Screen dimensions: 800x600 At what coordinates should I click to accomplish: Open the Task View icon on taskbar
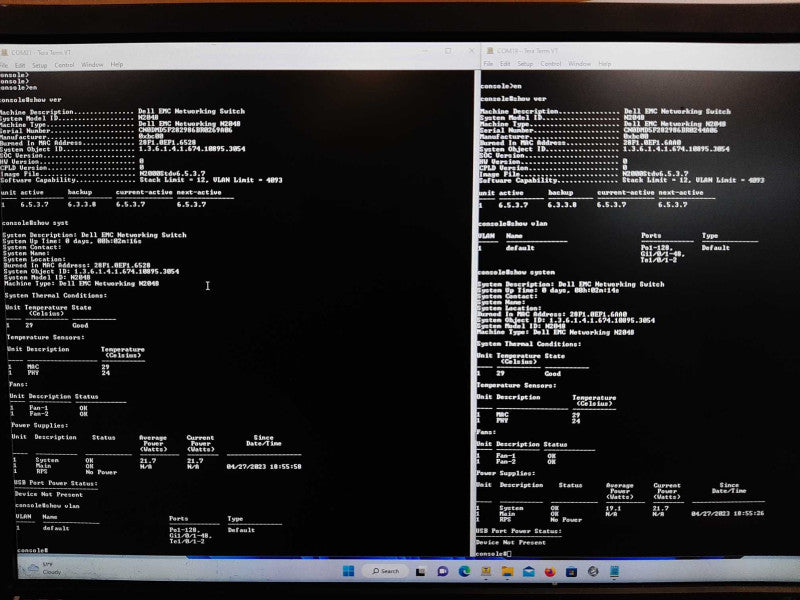420,571
